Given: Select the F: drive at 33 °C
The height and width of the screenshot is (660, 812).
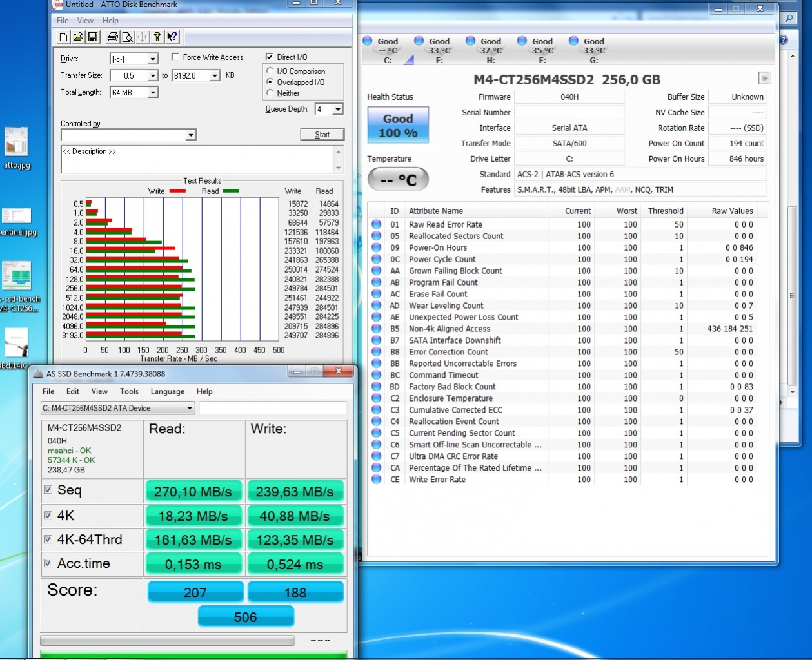Looking at the screenshot, I should click(439, 50).
